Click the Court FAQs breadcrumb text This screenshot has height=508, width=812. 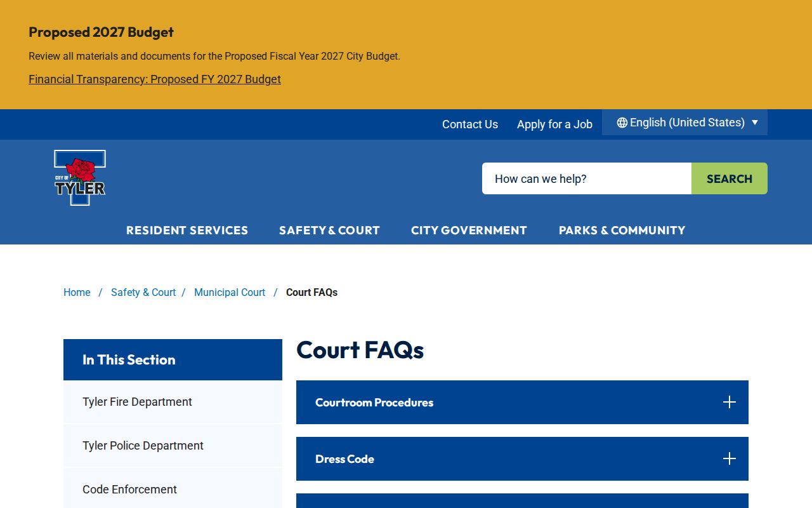(x=311, y=292)
